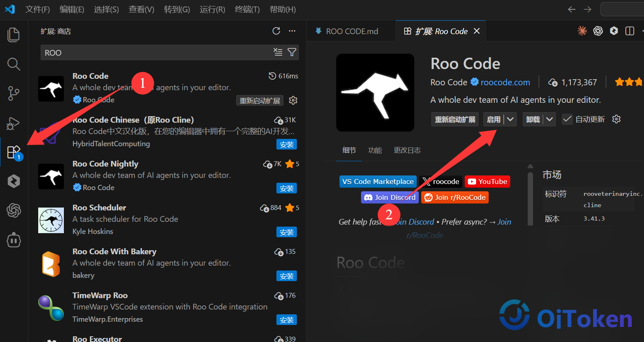Click the 重新启动扩展 button on detail page
Screen dimensions: 644x342
pyautogui.click(x=455, y=119)
